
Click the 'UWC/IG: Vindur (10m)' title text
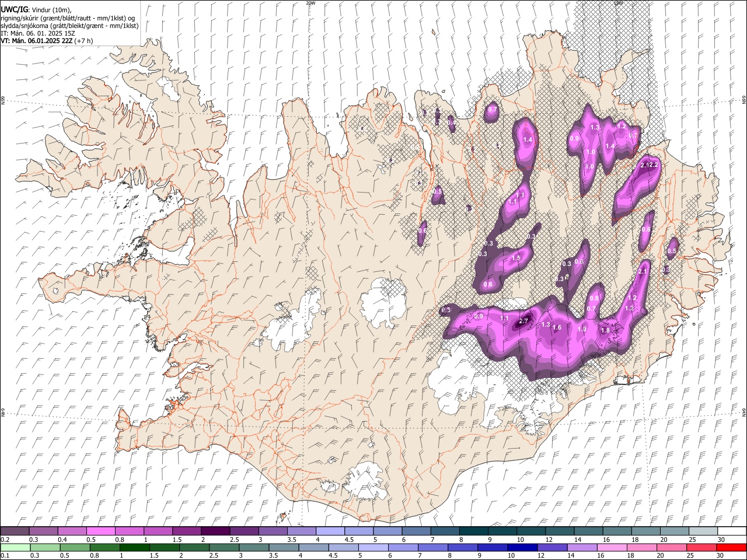coord(36,10)
